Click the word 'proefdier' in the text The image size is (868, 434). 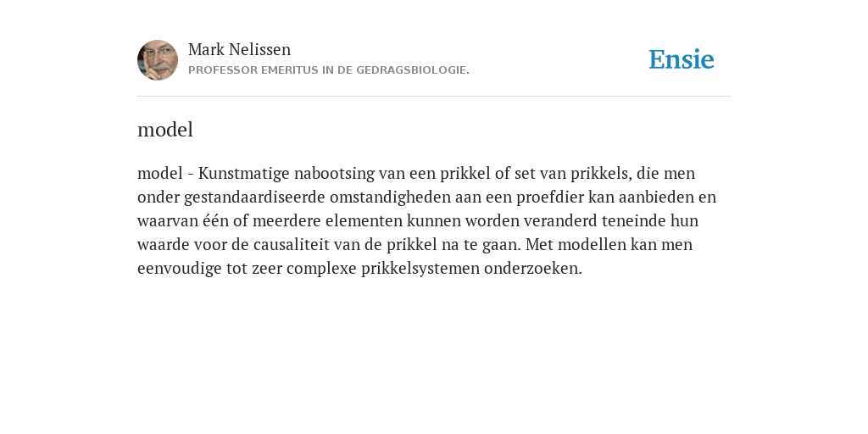(549, 198)
